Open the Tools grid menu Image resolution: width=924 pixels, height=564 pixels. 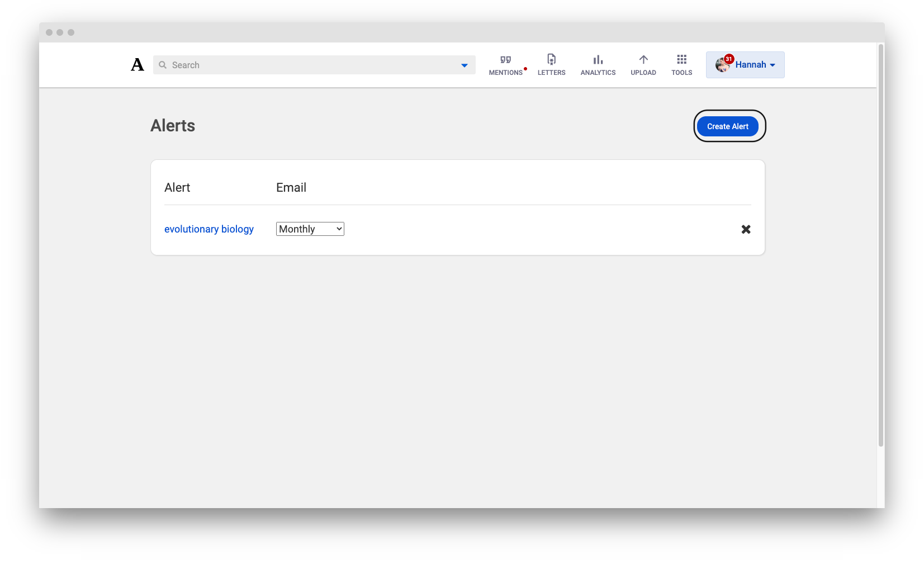pos(681,65)
